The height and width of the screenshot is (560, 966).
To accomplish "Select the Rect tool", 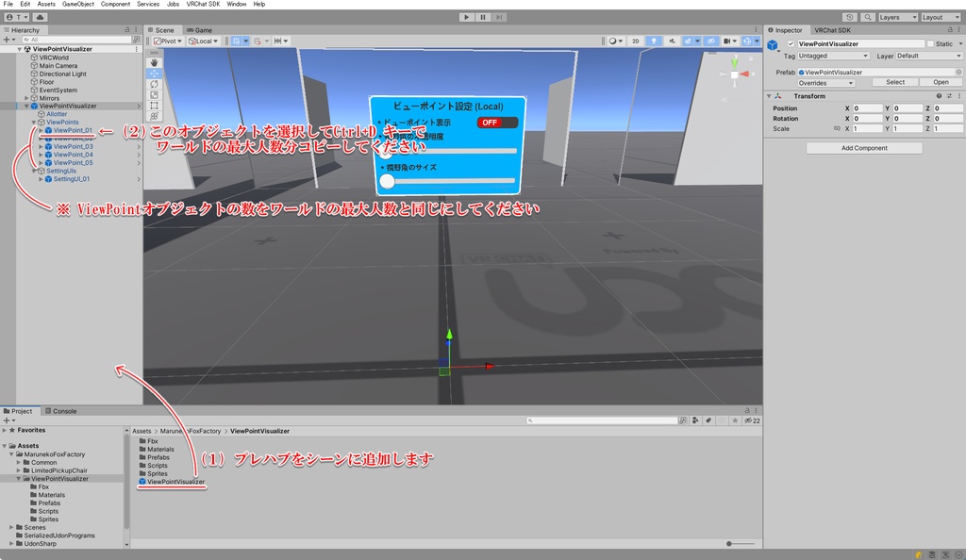I will (x=154, y=106).
